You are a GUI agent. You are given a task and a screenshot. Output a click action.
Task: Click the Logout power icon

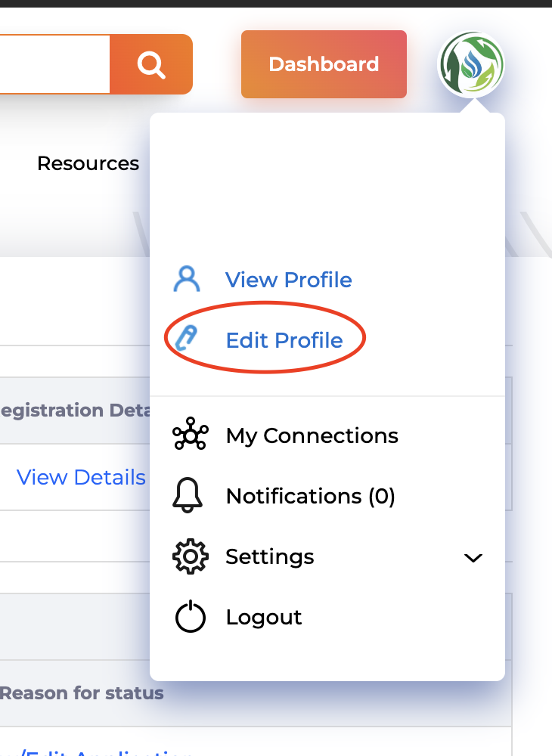pos(190,618)
